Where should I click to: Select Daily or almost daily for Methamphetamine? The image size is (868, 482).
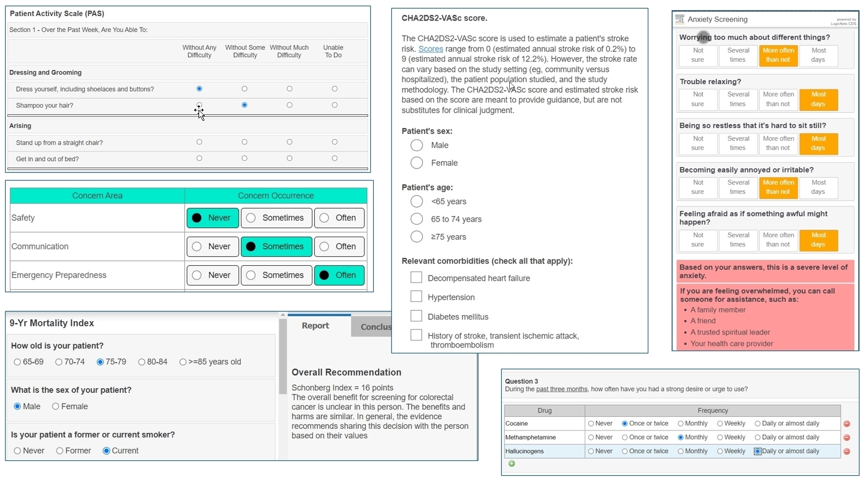pyautogui.click(x=758, y=437)
